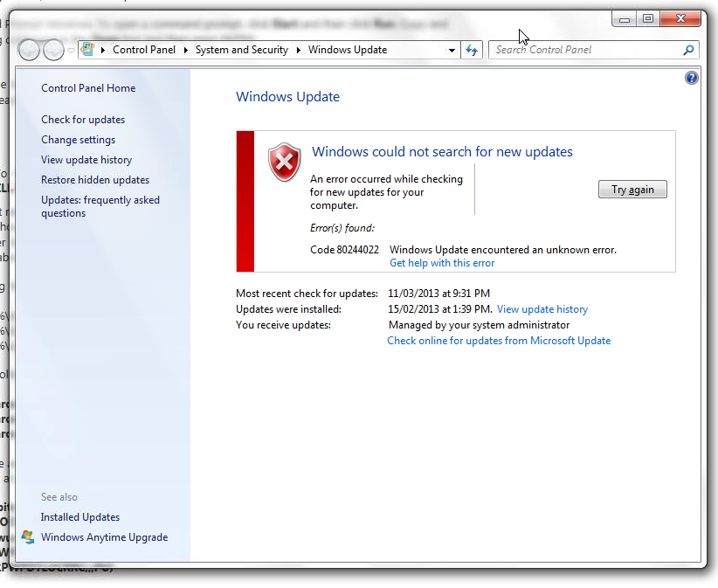
Task: Expand the arrow before System and Security
Action: pos(185,50)
